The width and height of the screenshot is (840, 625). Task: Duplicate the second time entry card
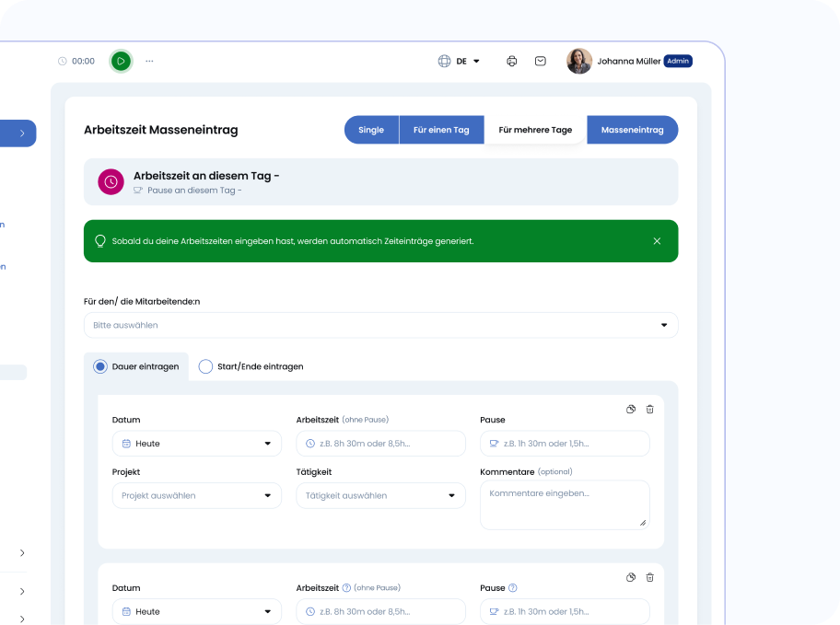[631, 577]
